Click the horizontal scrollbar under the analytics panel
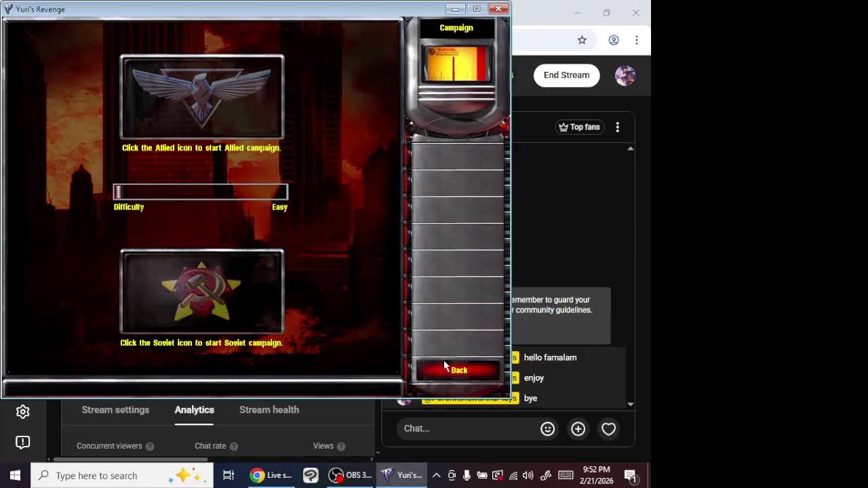Image resolution: width=868 pixels, height=488 pixels. (130, 459)
